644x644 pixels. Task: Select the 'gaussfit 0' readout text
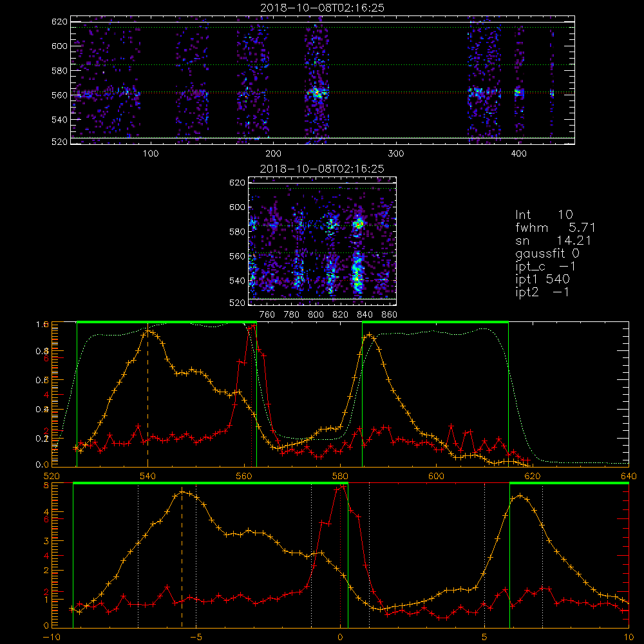tap(547, 253)
